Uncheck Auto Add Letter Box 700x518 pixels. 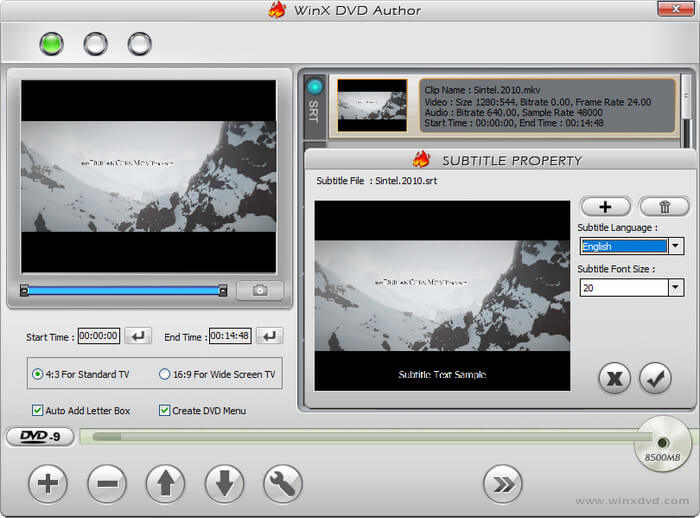[38, 410]
